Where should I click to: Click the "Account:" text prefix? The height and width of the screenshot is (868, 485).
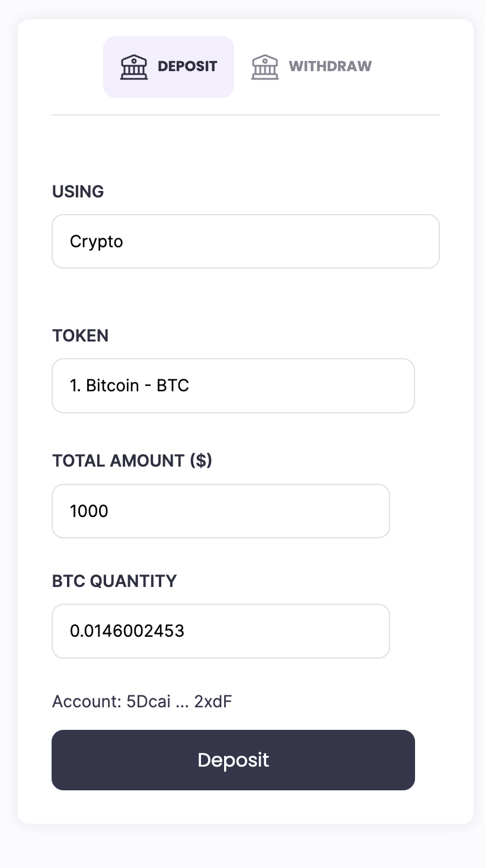coord(87,702)
